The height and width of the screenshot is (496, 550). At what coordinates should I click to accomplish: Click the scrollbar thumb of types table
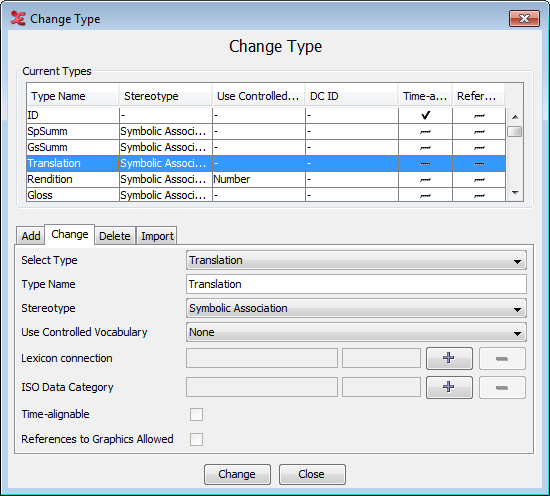515,132
